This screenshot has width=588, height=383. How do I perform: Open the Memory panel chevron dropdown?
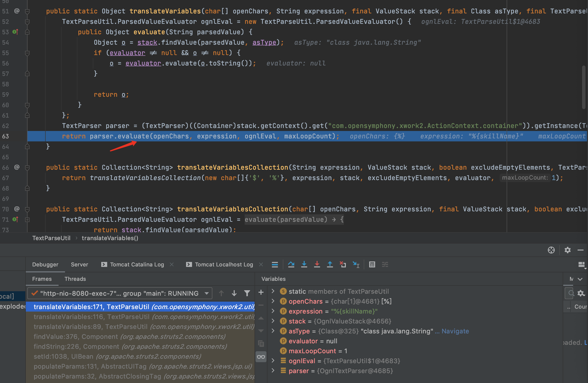click(x=580, y=279)
